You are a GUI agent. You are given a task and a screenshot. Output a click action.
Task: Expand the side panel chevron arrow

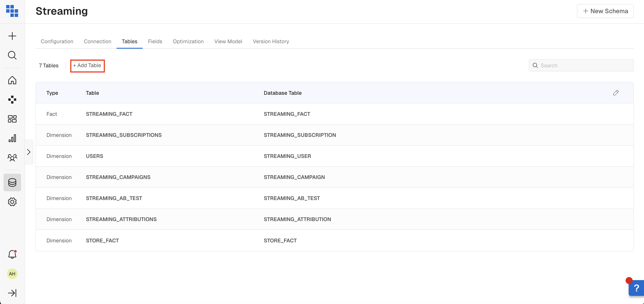coord(29,152)
